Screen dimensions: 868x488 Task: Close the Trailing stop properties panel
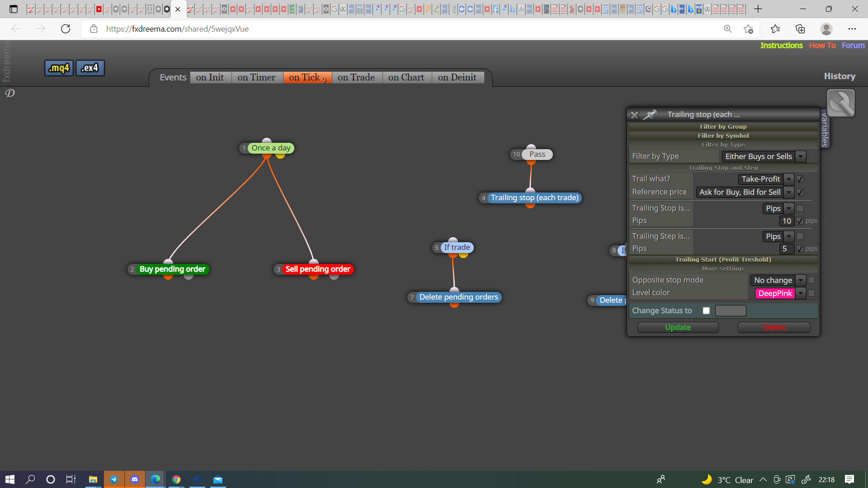tap(635, 115)
